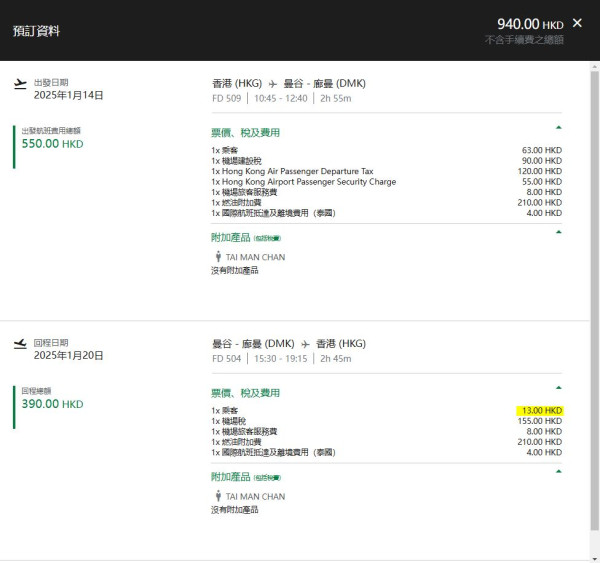Click the 票價、稅及費用 heading for flight FD 509

coord(245,132)
